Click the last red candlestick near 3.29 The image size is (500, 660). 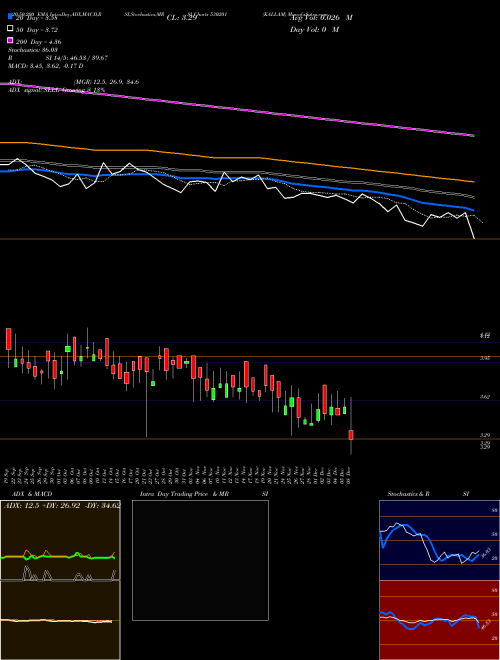(351, 435)
